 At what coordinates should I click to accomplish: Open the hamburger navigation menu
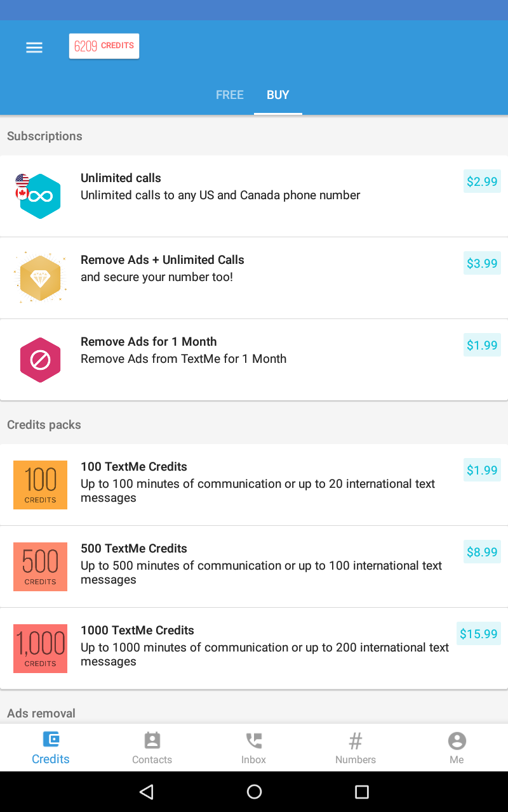(x=34, y=48)
